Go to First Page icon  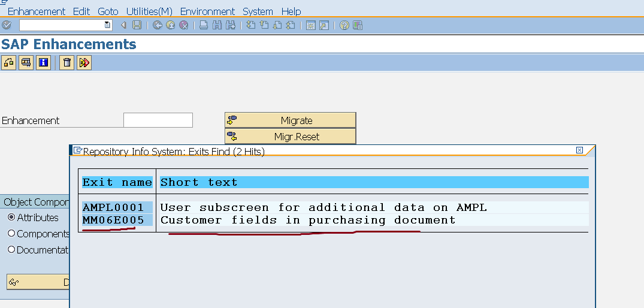(x=250, y=25)
